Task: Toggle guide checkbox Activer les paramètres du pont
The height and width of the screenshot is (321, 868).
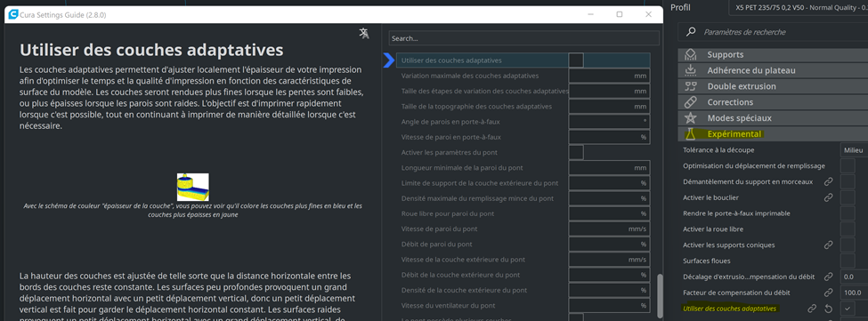Action: coord(576,152)
